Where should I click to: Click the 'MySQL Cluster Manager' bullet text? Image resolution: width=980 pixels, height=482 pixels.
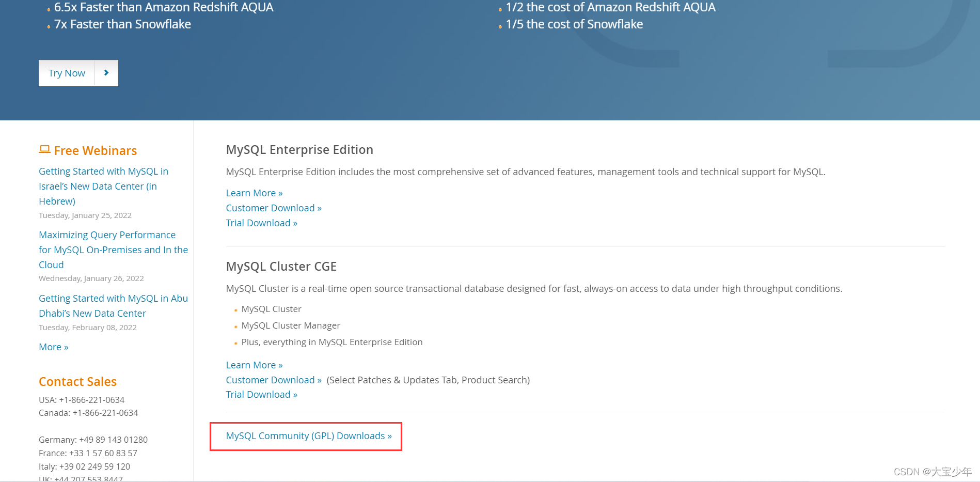[291, 325]
